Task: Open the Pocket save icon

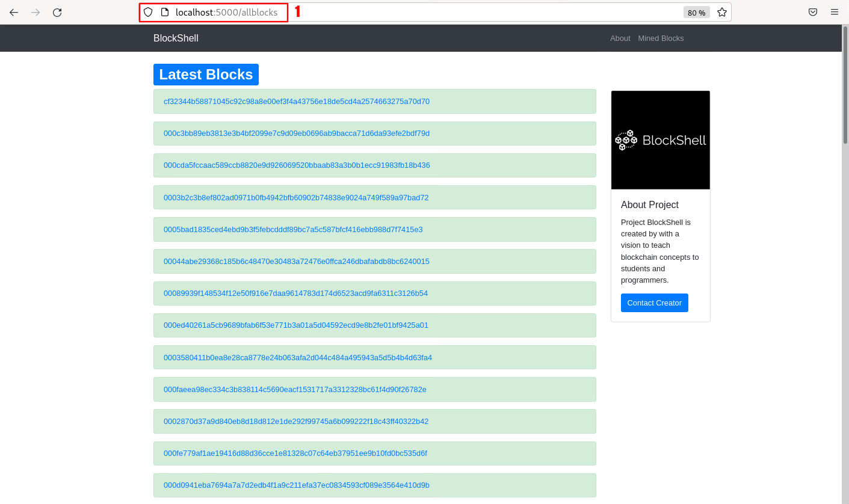Action: pyautogui.click(x=812, y=12)
